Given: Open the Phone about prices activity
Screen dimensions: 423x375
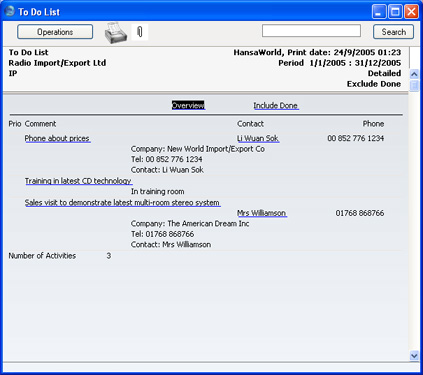Looking at the screenshot, I should coord(57,138).
